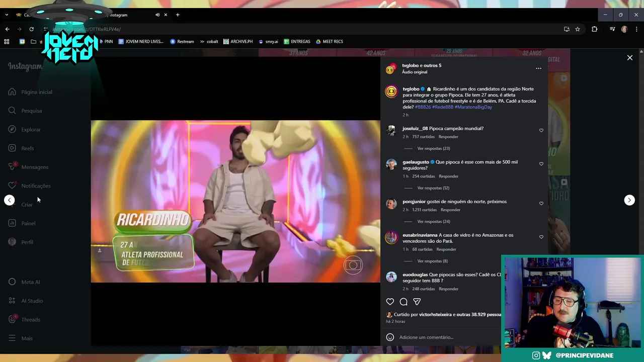Viewport: 644px width, 362px height.
Task: Open the Meta AI circle icon
Action: pyautogui.click(x=12, y=282)
